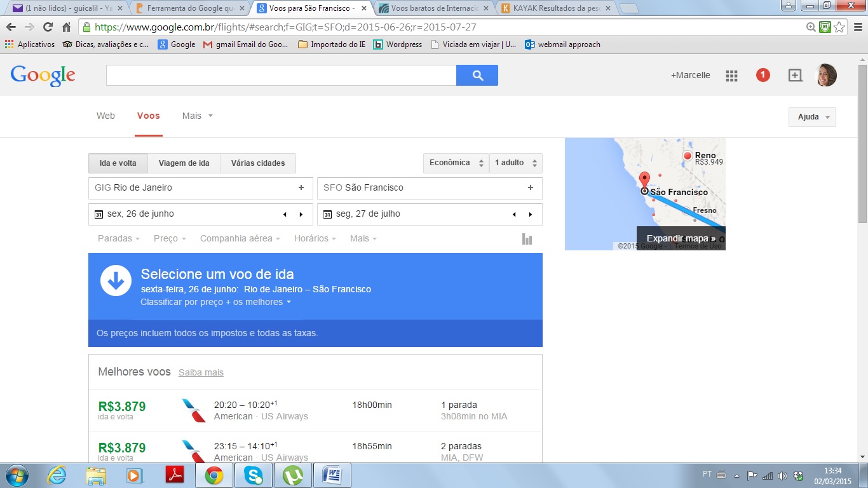Viewport: 868px width, 488px height.
Task: Expand the Mais filter under dates
Action: click(x=363, y=238)
